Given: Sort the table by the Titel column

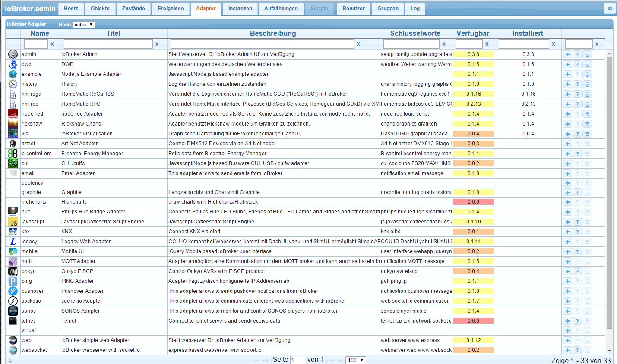Looking at the screenshot, I should (x=114, y=33).
